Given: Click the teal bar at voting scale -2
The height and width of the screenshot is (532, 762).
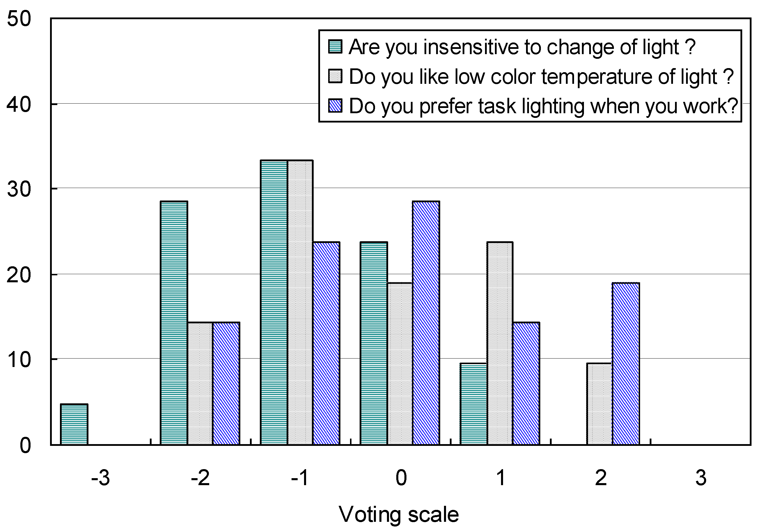Looking at the screenshot, I should (x=174, y=322).
